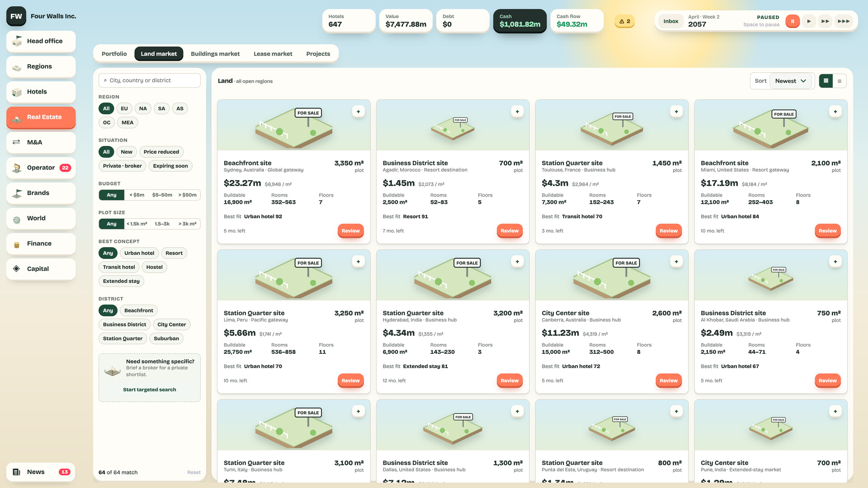Filter best concept by Resort
Screen dimensions: 868x488
(174, 253)
